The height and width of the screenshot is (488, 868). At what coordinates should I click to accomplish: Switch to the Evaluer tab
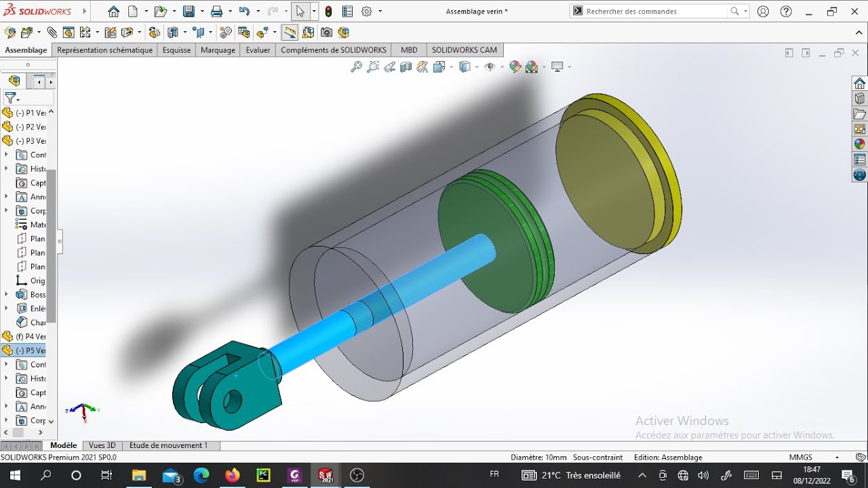pos(258,50)
